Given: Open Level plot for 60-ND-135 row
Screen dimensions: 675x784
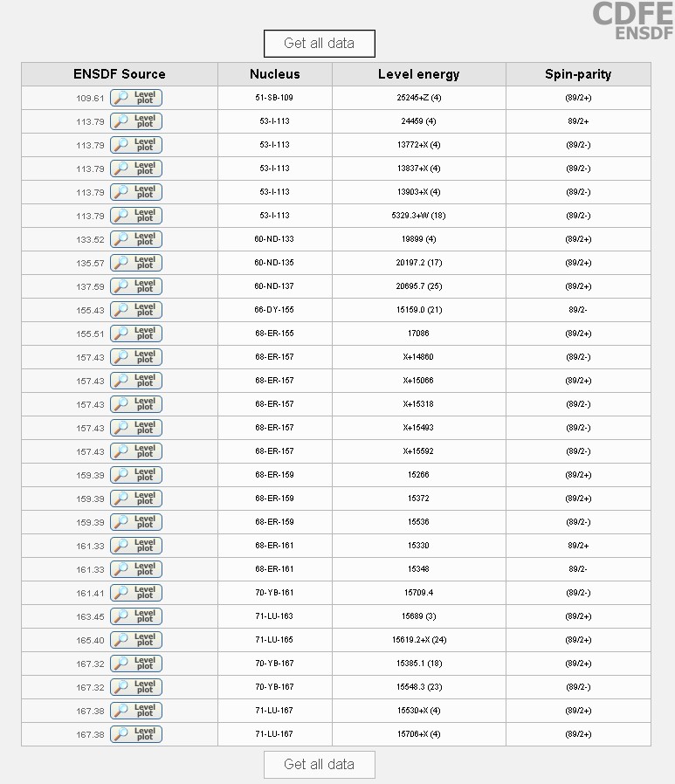Looking at the screenshot, I should pos(136,263).
